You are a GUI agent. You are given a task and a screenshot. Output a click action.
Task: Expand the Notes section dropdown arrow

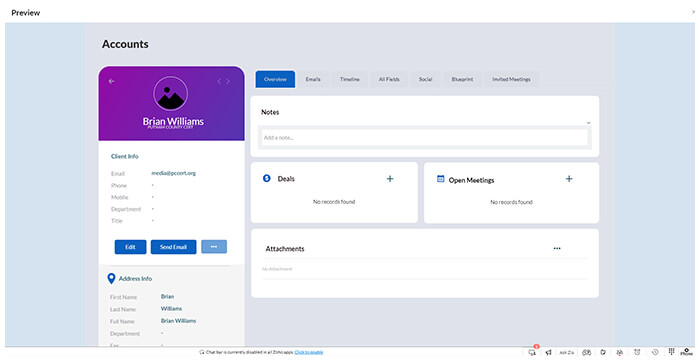(x=588, y=123)
